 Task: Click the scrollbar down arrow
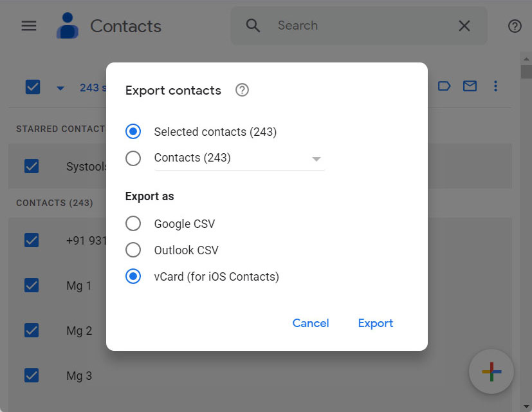(x=525, y=406)
